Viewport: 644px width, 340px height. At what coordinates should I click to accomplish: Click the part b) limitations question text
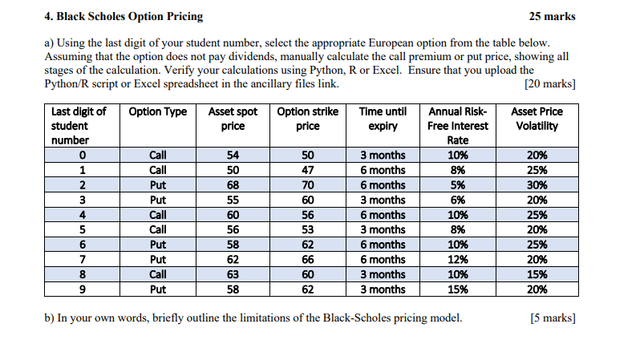tap(253, 318)
